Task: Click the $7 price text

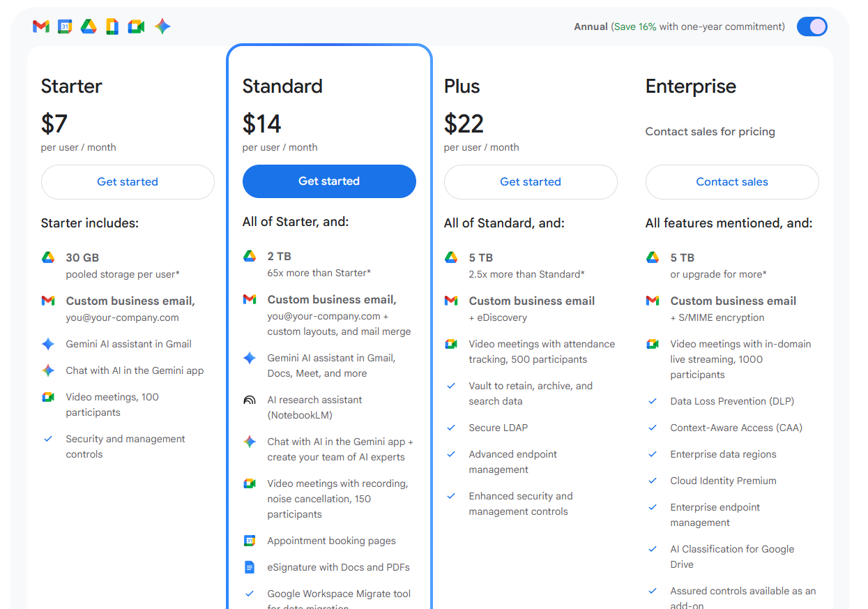Action: point(54,124)
